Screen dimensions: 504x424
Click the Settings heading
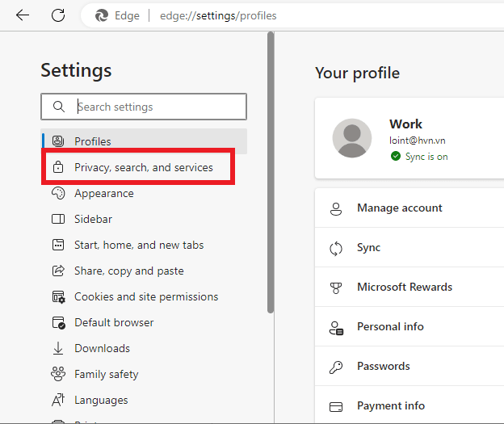tap(76, 70)
